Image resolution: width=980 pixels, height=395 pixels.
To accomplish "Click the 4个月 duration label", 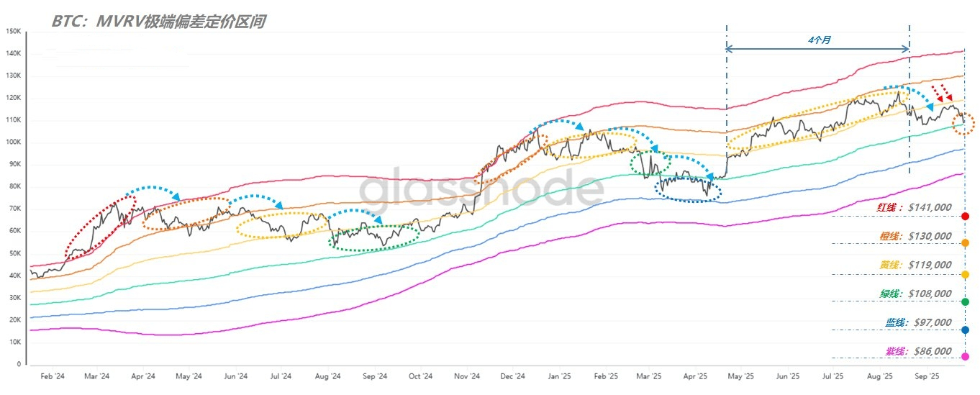I will click(x=819, y=40).
